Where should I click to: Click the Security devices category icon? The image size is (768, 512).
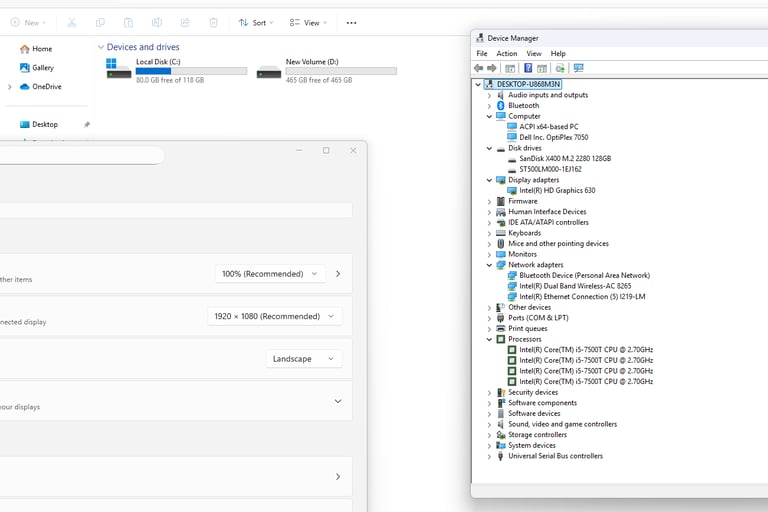[501, 392]
